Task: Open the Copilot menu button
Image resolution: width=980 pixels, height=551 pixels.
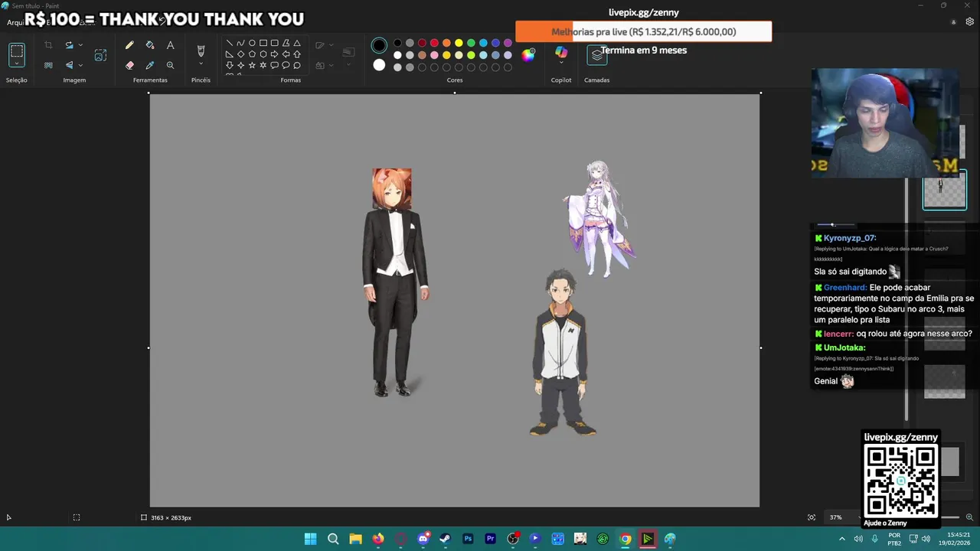Action: tap(561, 54)
